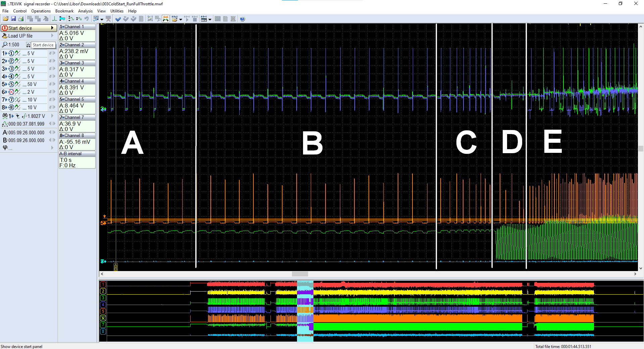Open help with the blue question mark icon

tap(243, 19)
